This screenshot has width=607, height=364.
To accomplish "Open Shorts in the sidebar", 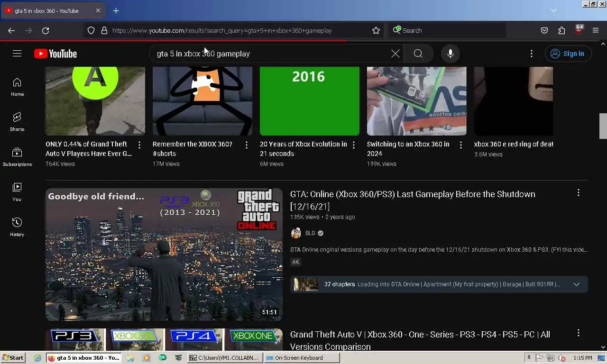I will pyautogui.click(x=17, y=122).
